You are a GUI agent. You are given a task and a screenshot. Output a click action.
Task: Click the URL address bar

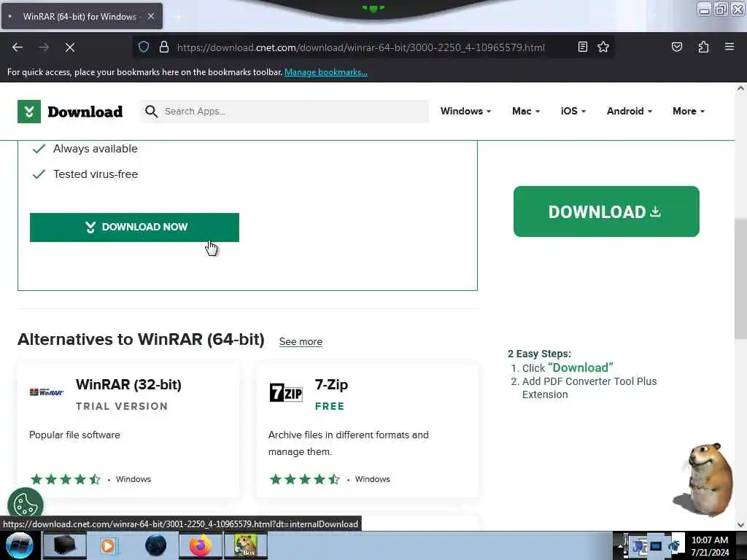[x=360, y=47]
